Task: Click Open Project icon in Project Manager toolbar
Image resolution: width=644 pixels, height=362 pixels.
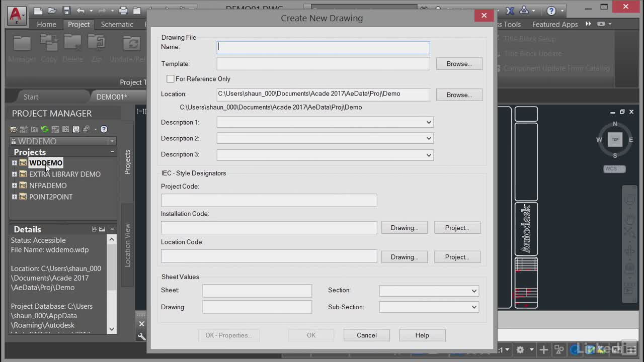Action: tap(14, 129)
